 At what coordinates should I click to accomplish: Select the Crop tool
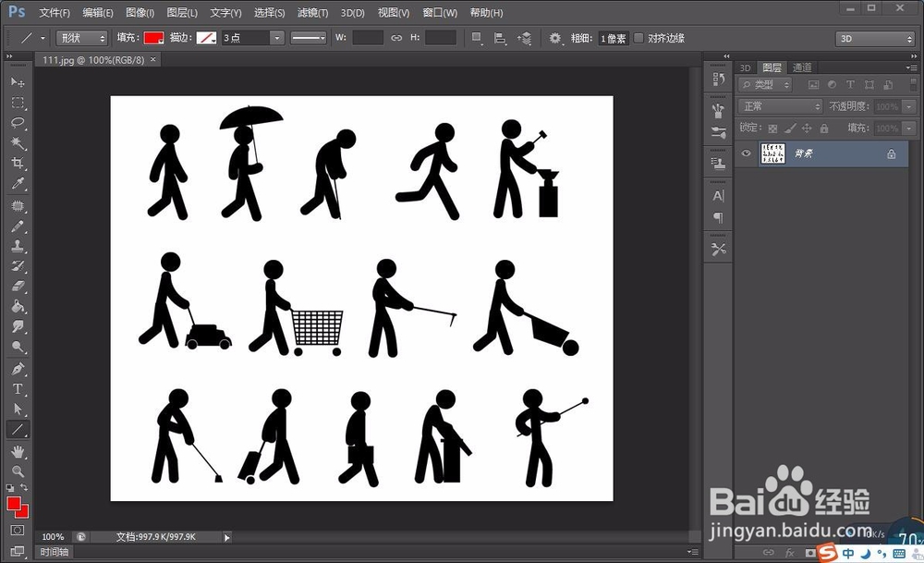[18, 163]
